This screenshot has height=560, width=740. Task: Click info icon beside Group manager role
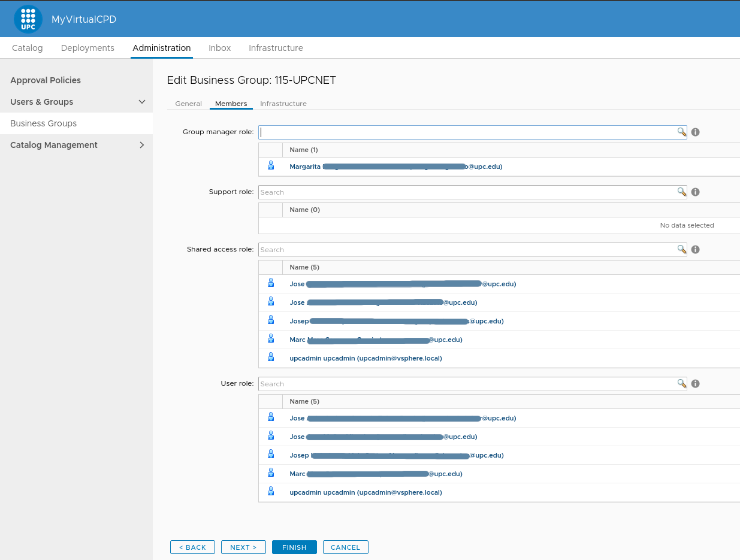point(695,132)
